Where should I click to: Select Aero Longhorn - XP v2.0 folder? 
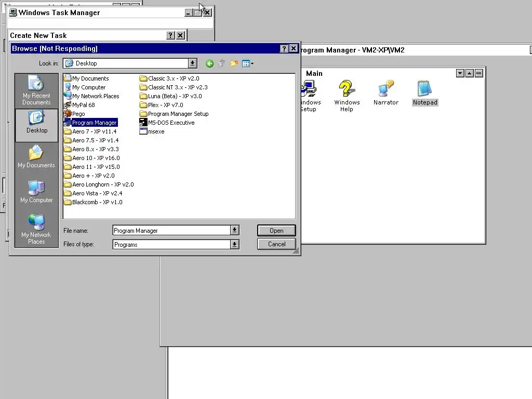coord(99,184)
